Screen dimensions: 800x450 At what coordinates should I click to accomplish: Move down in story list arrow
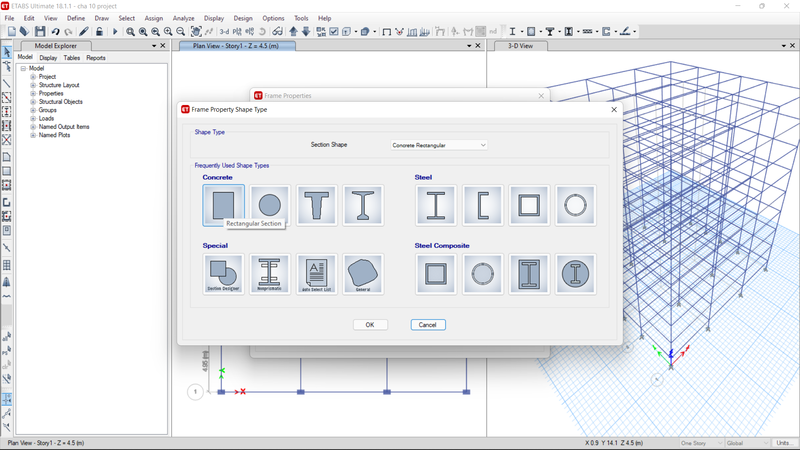coord(306,32)
